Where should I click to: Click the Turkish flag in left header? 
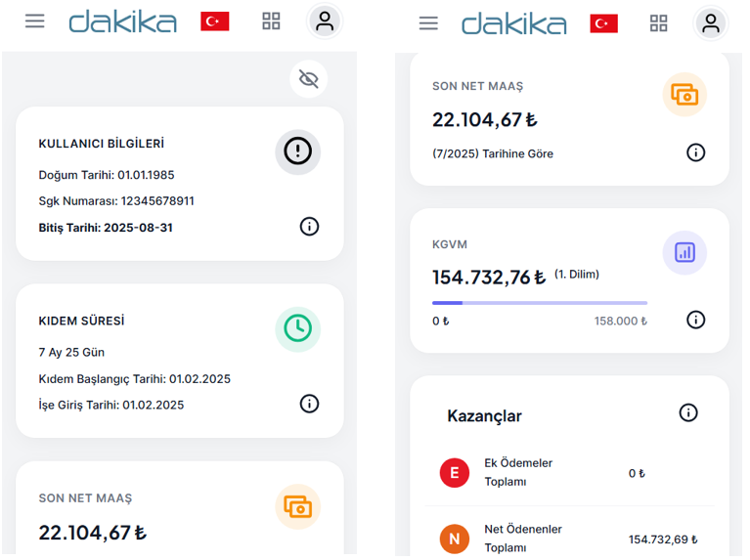pos(214,22)
